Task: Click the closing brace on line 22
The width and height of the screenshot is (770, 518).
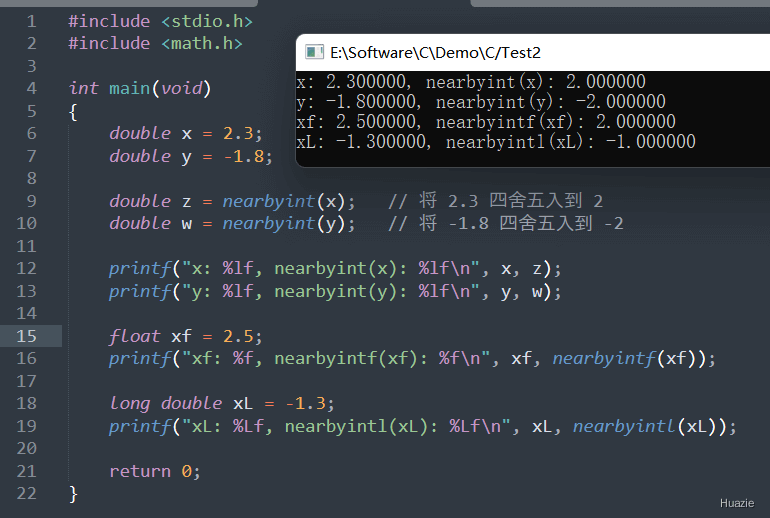Action: pos(73,494)
